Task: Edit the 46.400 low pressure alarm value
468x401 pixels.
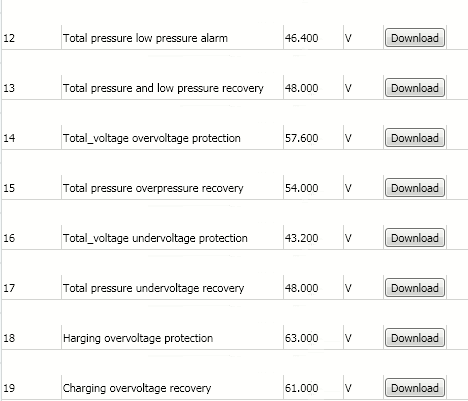Action: coord(313,38)
